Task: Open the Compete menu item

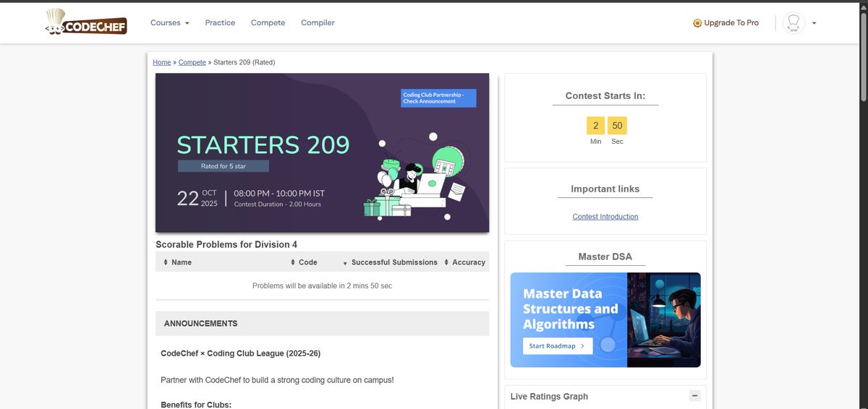Action: coord(268,22)
